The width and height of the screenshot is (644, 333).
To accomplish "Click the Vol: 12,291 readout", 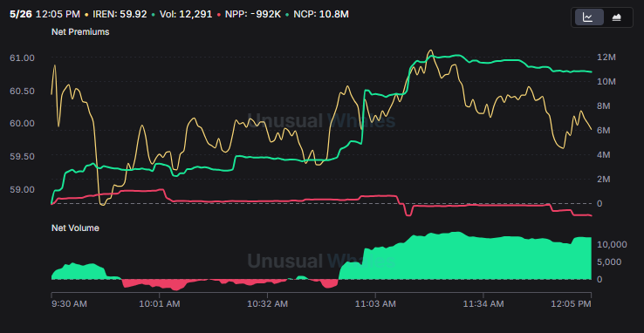I will tap(186, 14).
